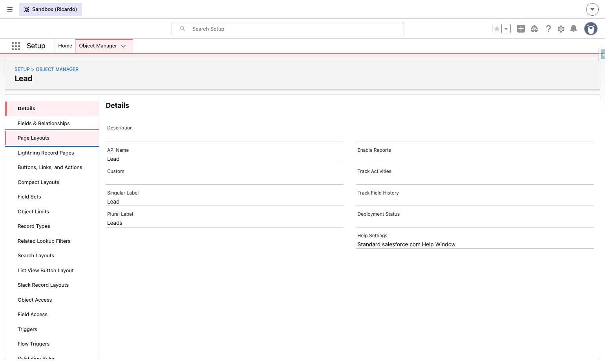
Task: Select Details in the sidebar
Action: (x=52, y=109)
